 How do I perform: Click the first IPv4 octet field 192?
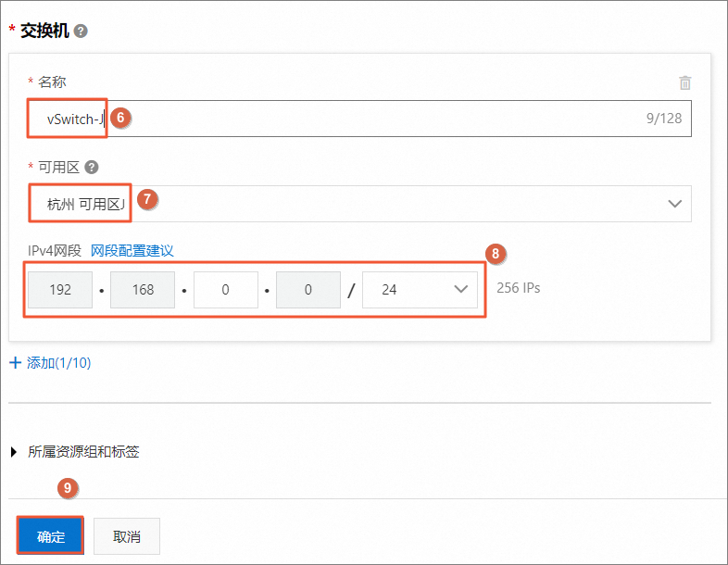pos(60,290)
